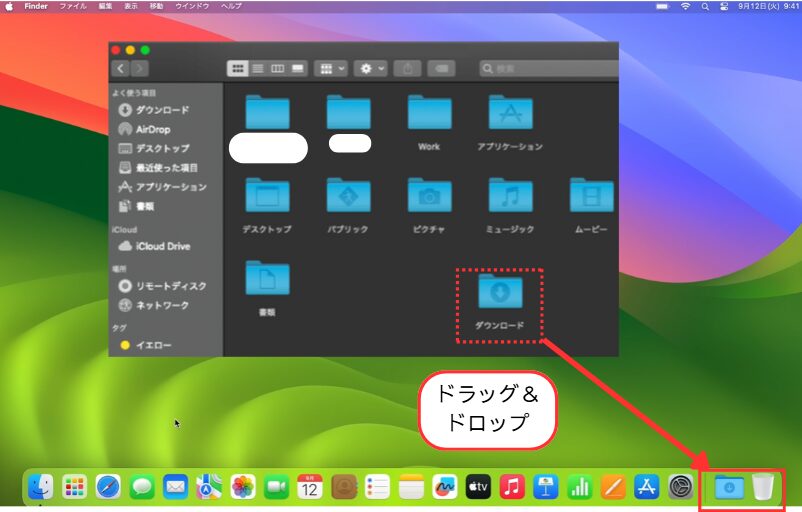This screenshot has height=512, width=802.
Task: Switch to icon view in Finder toolbar
Action: click(x=238, y=68)
